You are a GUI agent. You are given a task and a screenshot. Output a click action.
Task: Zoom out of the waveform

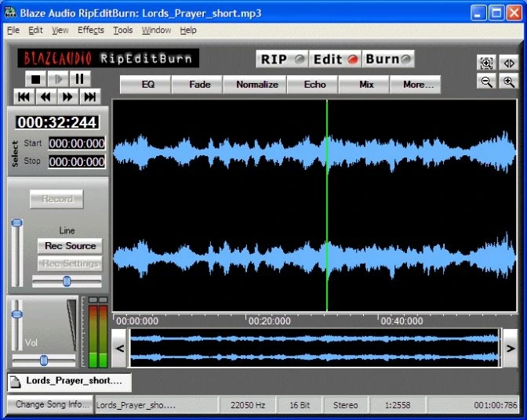486,81
